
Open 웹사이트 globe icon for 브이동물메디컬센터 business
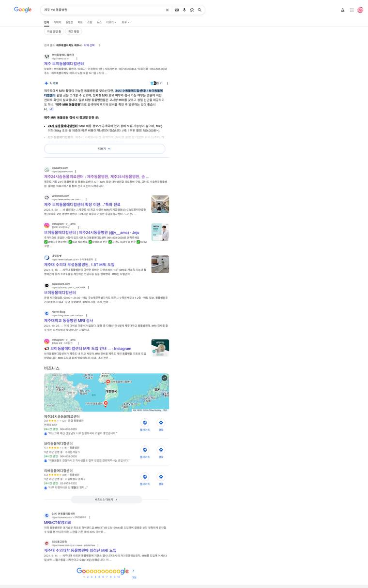pyautogui.click(x=145, y=450)
